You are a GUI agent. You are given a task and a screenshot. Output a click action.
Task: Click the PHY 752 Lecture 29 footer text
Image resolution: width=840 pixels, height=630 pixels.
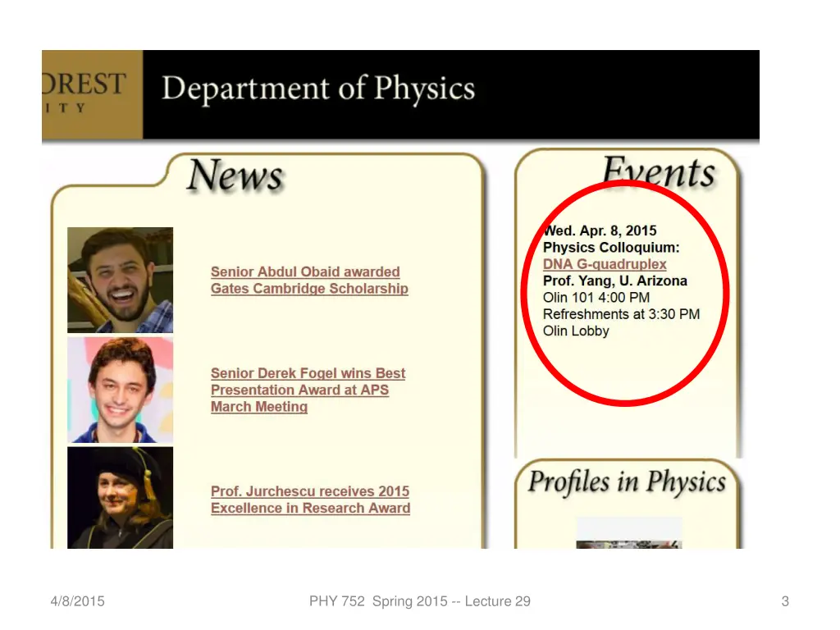[419, 601]
